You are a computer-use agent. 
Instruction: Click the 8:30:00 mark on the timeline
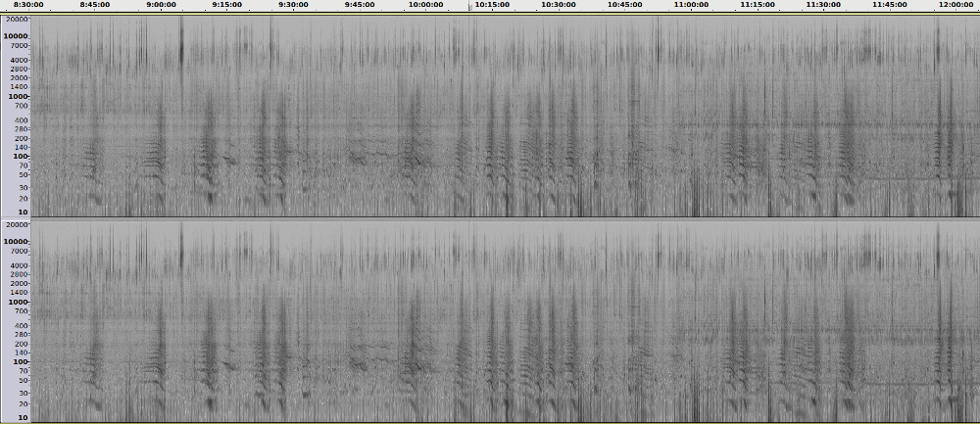(x=27, y=5)
